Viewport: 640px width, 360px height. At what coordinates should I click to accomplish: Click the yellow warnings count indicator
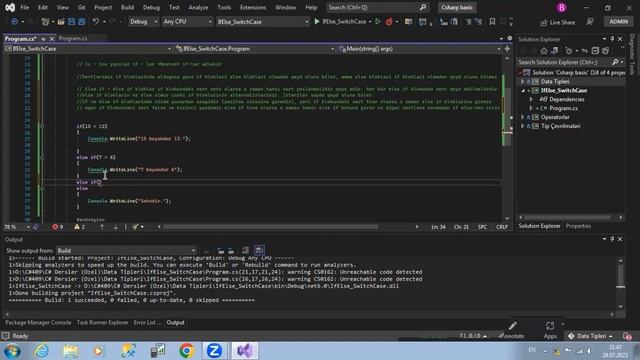click(x=80, y=227)
